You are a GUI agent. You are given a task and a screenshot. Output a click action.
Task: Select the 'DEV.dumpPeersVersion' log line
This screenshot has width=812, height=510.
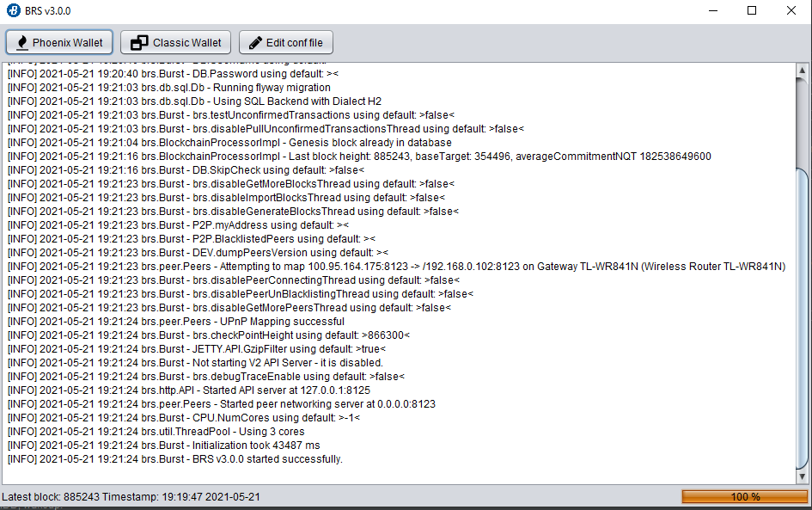(x=198, y=253)
